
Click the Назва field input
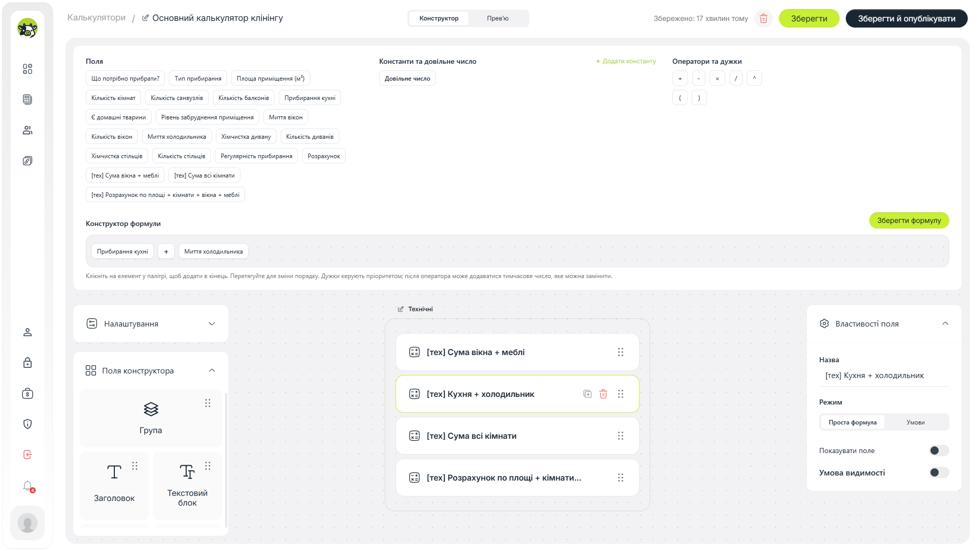click(x=884, y=375)
